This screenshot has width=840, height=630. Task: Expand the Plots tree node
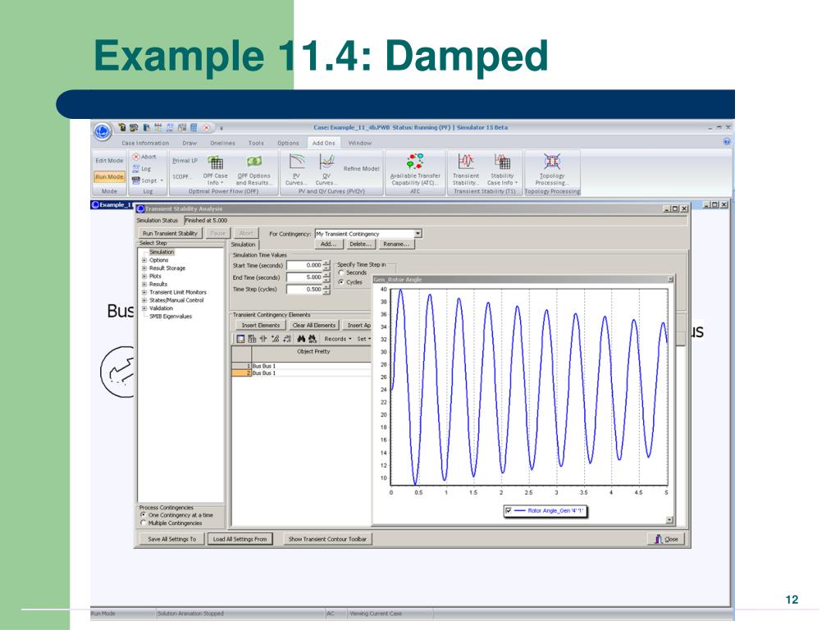click(144, 276)
